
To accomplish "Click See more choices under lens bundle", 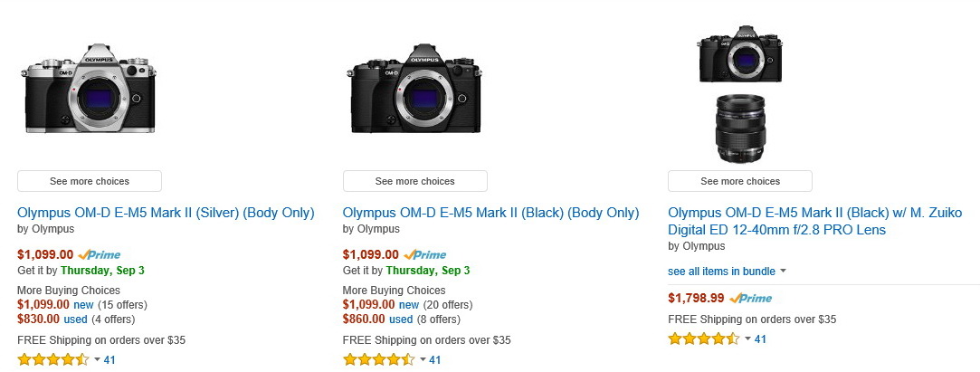I will [740, 181].
